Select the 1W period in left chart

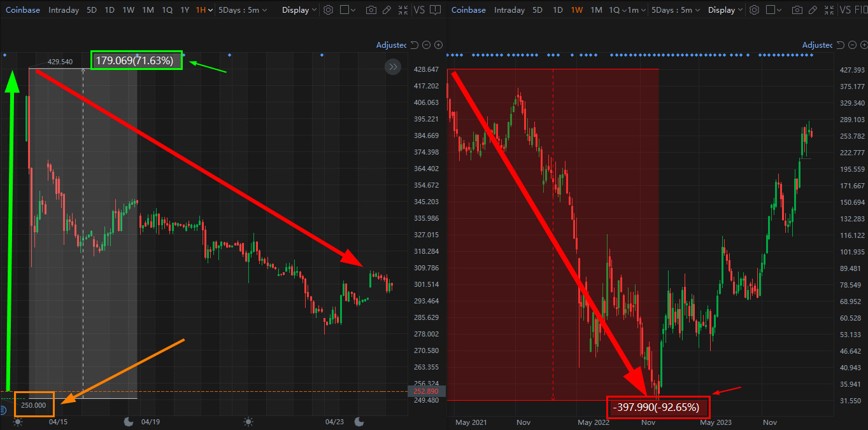pyautogui.click(x=128, y=10)
